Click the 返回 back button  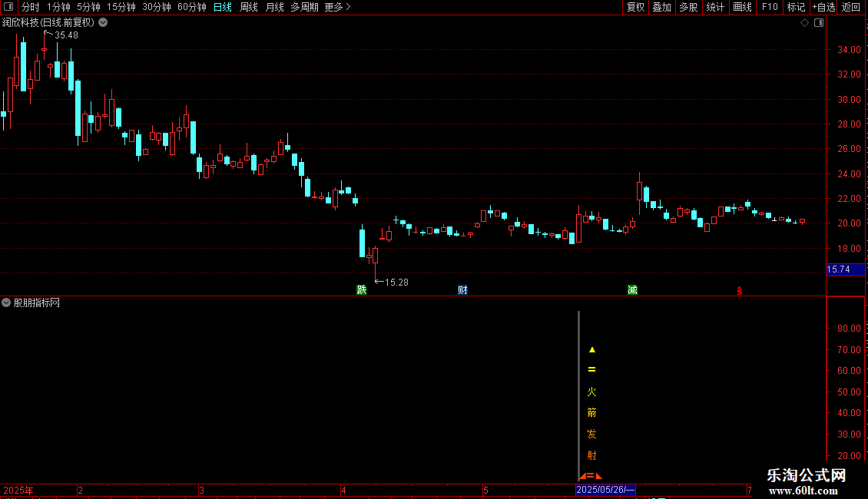point(851,7)
